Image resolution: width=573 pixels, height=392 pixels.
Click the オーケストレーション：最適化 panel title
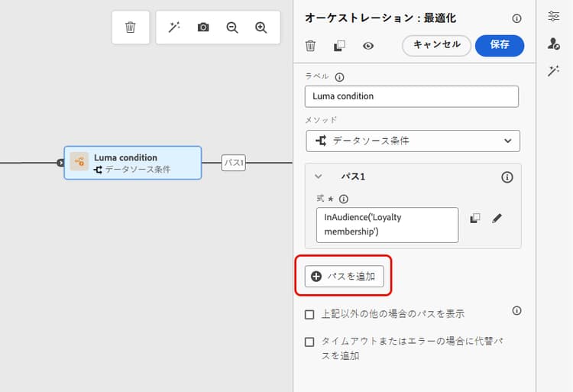[380, 18]
